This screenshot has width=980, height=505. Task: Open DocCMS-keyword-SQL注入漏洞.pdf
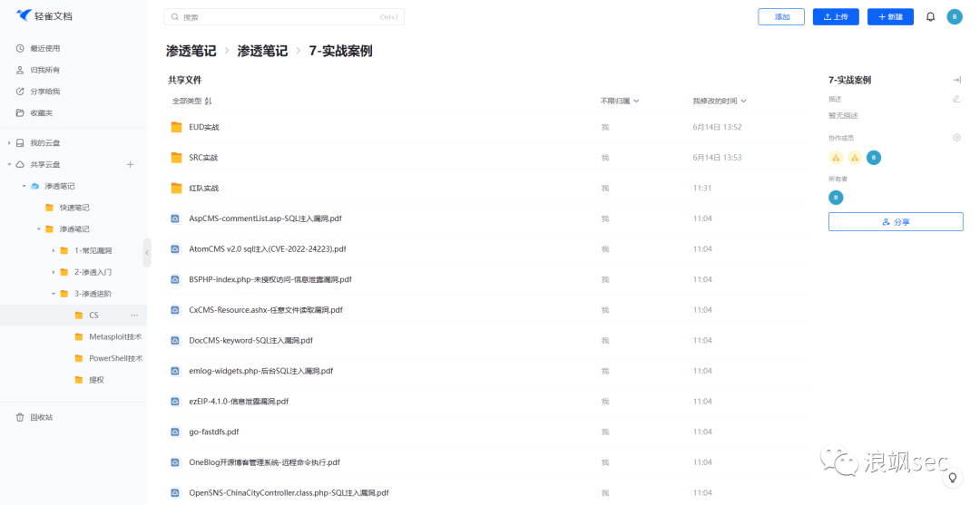250,341
